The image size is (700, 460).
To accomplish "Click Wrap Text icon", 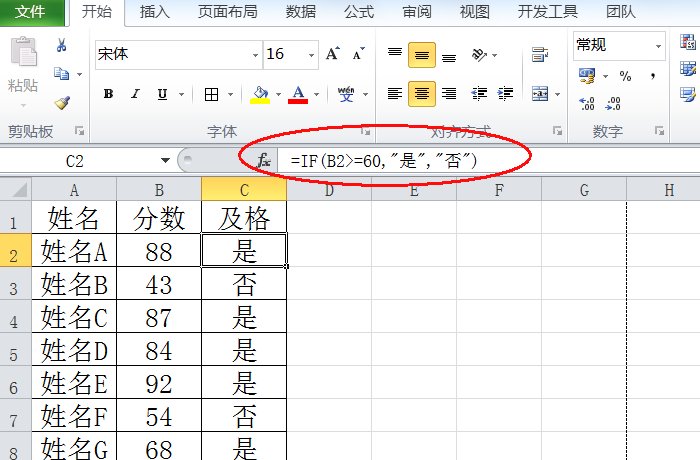I will pos(540,55).
